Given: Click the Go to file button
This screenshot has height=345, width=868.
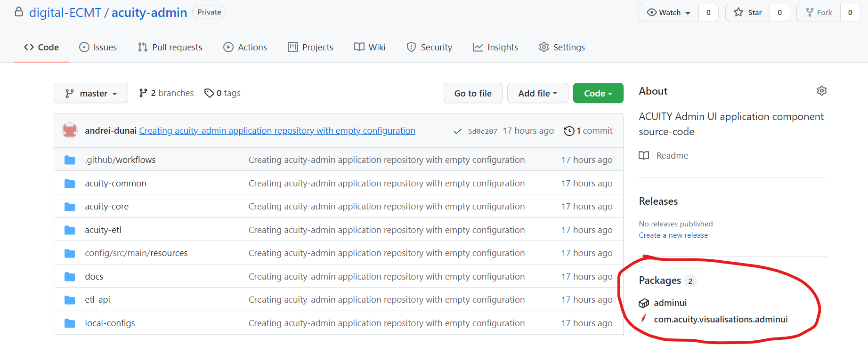Looking at the screenshot, I should [x=473, y=93].
